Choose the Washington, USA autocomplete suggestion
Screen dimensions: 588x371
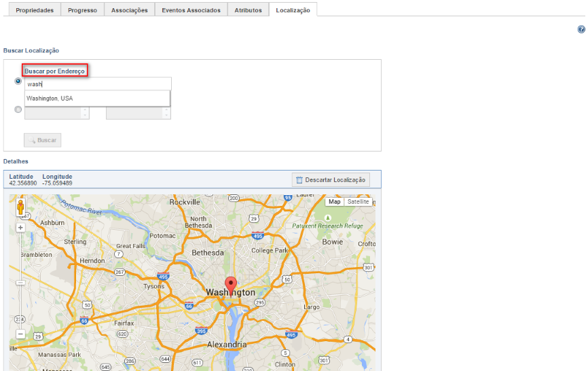point(98,99)
